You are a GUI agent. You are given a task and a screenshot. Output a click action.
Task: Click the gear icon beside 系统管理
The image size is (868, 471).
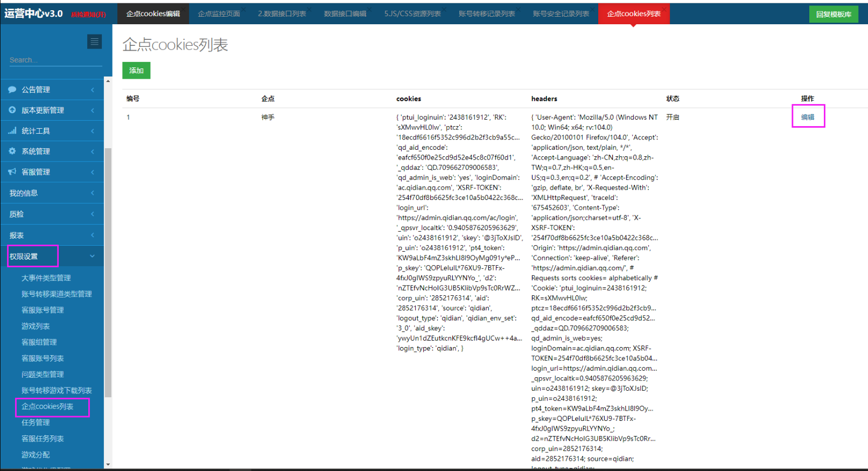[12, 151]
